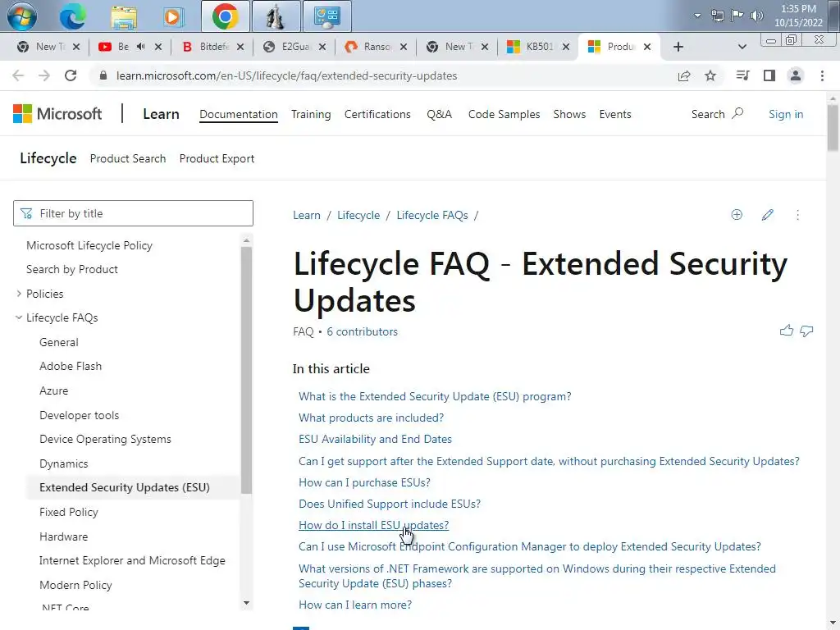The width and height of the screenshot is (840, 630).
Task: Open the article more-options dots
Action: pos(797,215)
